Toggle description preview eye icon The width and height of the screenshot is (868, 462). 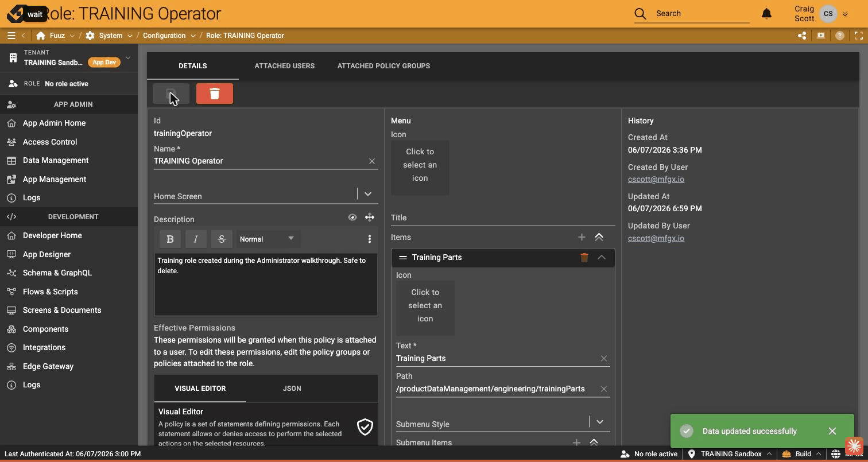point(352,217)
